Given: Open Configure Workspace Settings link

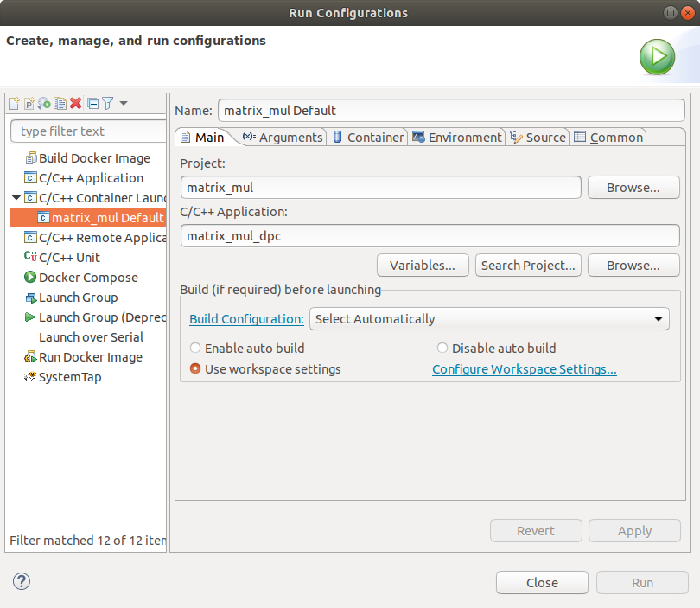Looking at the screenshot, I should (x=524, y=369).
